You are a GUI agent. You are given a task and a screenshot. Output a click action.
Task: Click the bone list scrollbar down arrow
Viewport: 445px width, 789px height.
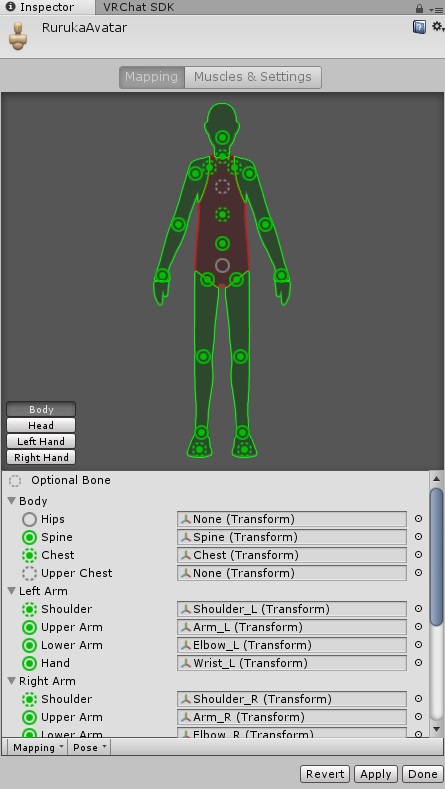pyautogui.click(x=436, y=729)
